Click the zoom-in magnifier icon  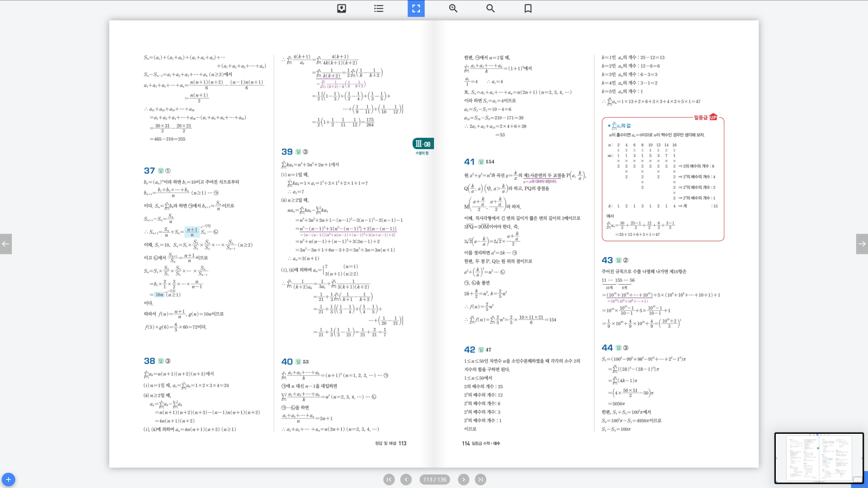pyautogui.click(x=453, y=9)
